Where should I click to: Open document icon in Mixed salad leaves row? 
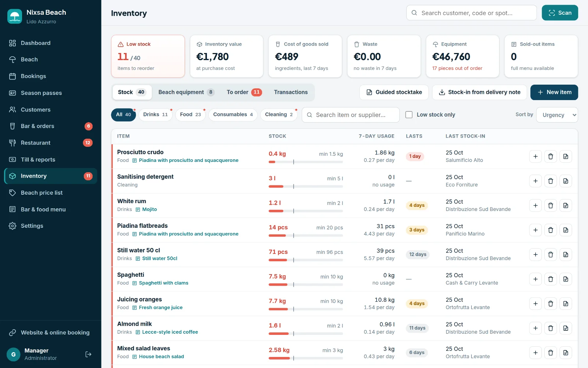[566, 353]
